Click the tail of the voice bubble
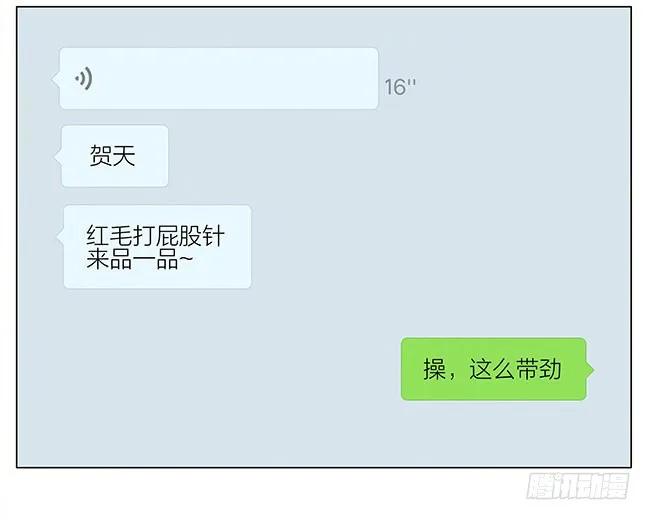Screen dimensions: 650x520 point(56,79)
